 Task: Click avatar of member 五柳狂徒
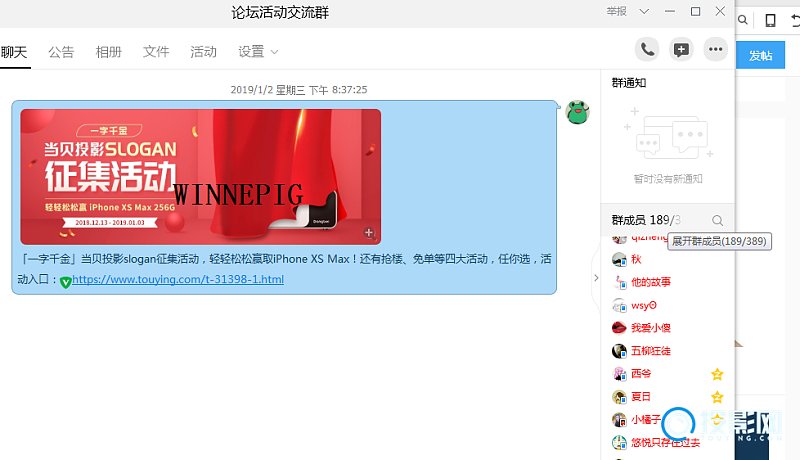619,351
